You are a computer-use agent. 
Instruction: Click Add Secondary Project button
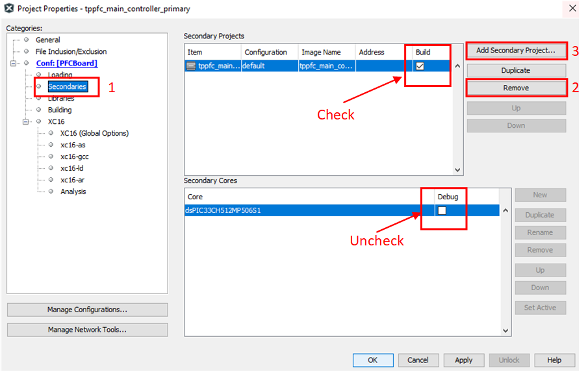516,50
